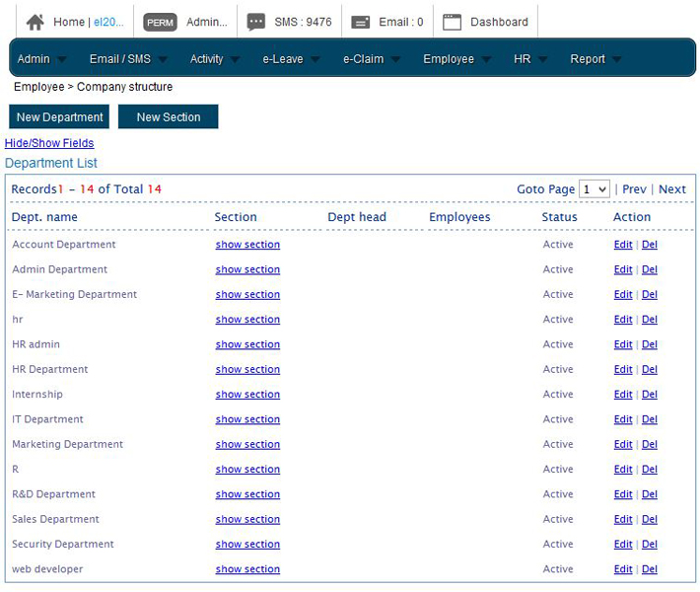Open the Dashboard link
700x592 pixels.
click(x=499, y=22)
